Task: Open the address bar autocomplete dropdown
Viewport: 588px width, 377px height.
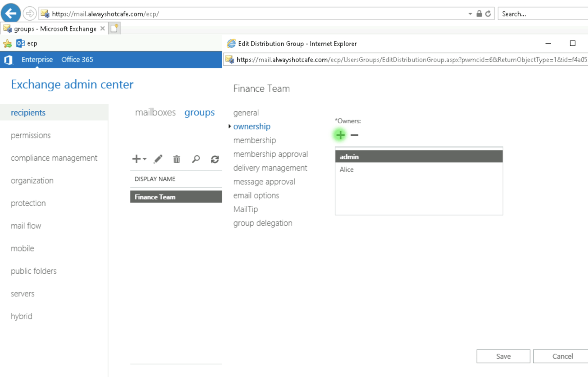Action: coord(470,13)
